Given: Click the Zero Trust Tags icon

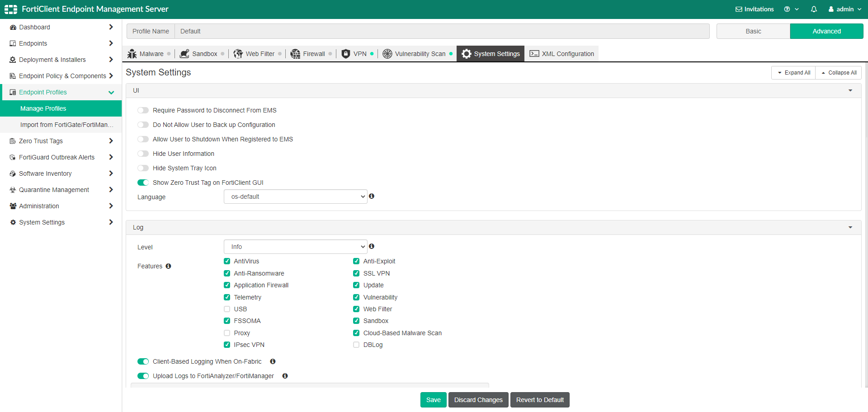Looking at the screenshot, I should coord(13,141).
